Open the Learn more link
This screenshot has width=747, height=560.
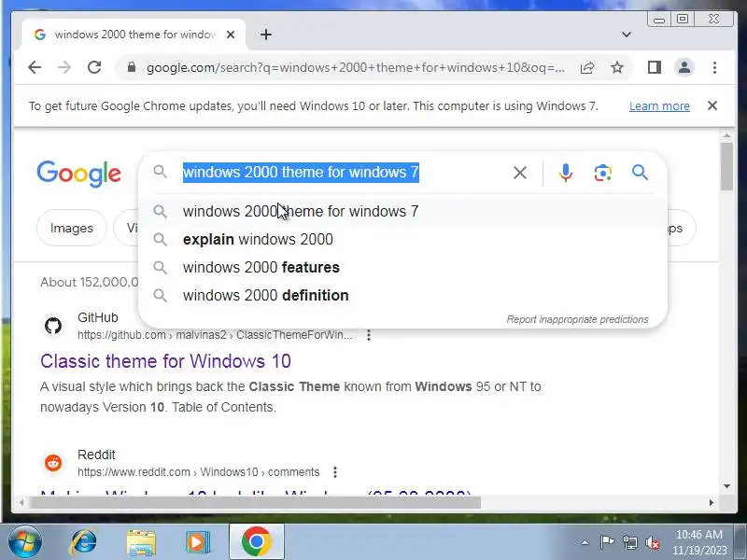[x=659, y=106]
